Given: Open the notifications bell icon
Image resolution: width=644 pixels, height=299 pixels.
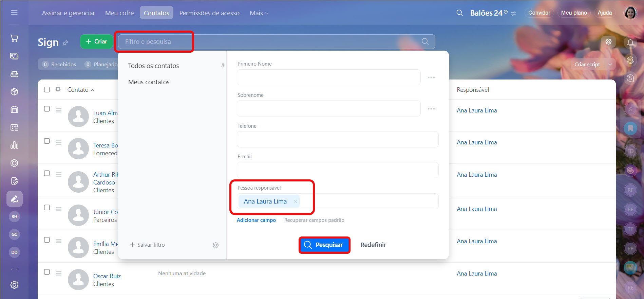Looking at the screenshot, I should [x=630, y=42].
